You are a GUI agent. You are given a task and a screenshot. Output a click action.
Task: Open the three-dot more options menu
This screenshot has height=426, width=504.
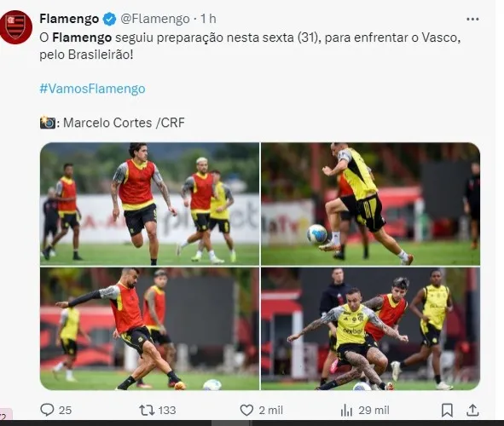click(x=472, y=20)
